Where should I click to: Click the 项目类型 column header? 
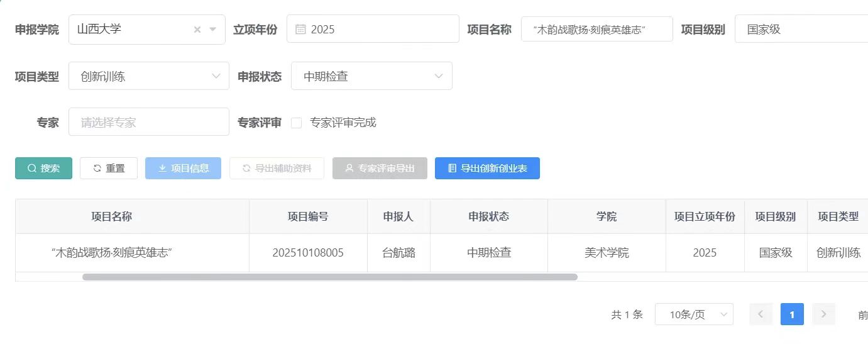838,216
